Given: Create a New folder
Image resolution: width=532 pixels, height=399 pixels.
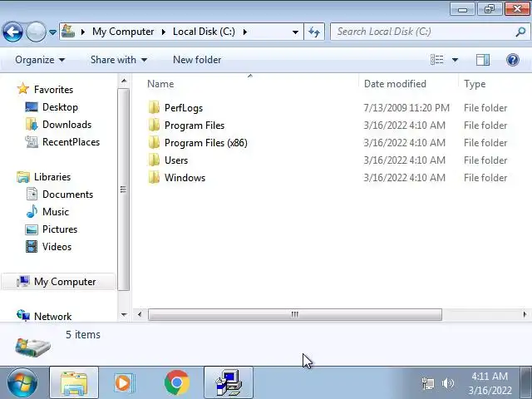Looking at the screenshot, I should point(197,60).
